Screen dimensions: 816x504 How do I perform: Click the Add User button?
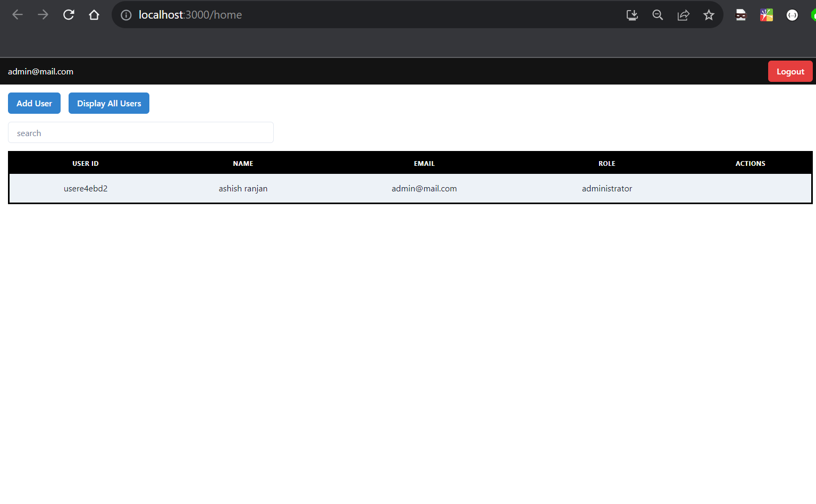click(x=34, y=103)
